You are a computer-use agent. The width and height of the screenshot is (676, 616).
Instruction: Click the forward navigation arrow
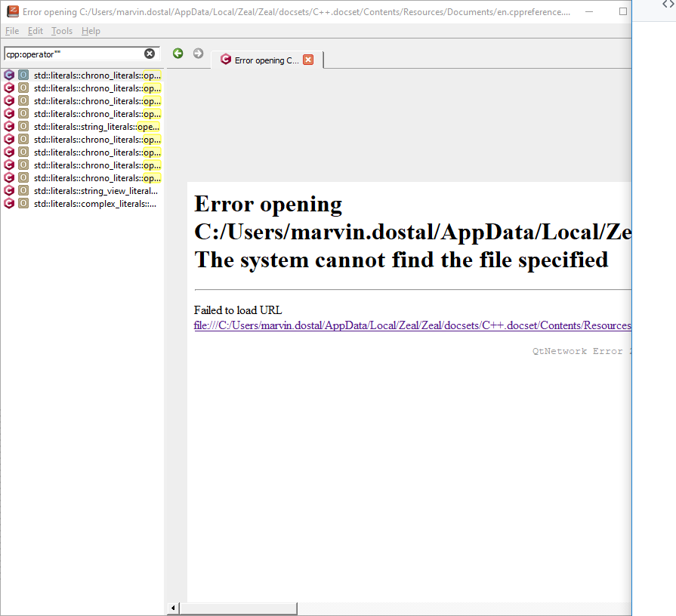[x=198, y=53]
